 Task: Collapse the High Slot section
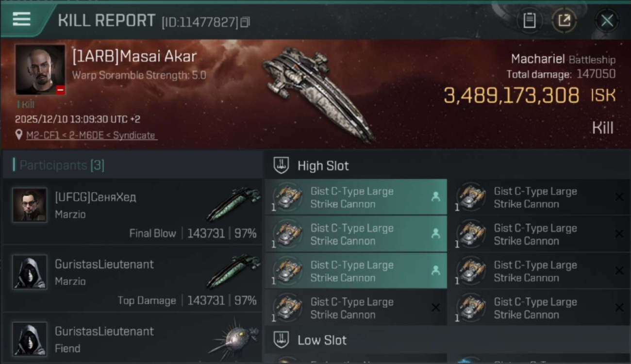[323, 165]
